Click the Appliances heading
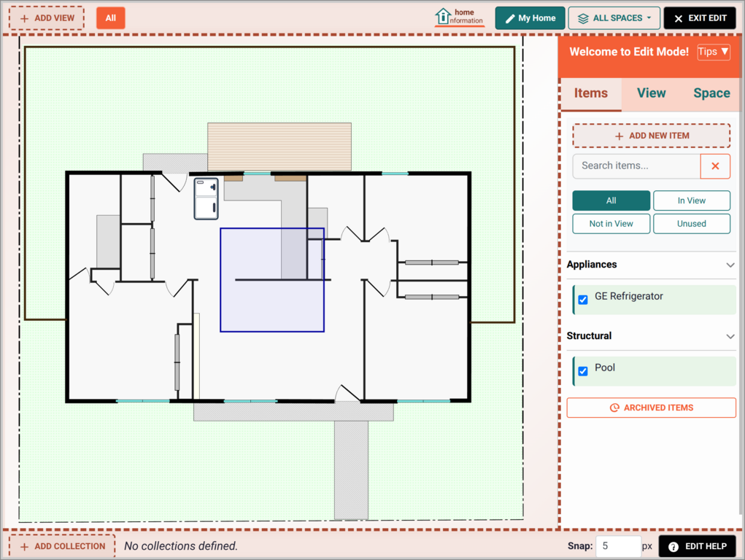Image resolution: width=745 pixels, height=560 pixels. 592,265
